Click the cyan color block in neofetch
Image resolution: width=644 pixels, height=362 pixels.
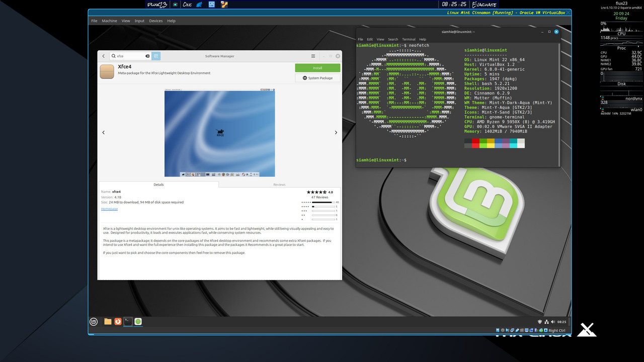click(513, 143)
